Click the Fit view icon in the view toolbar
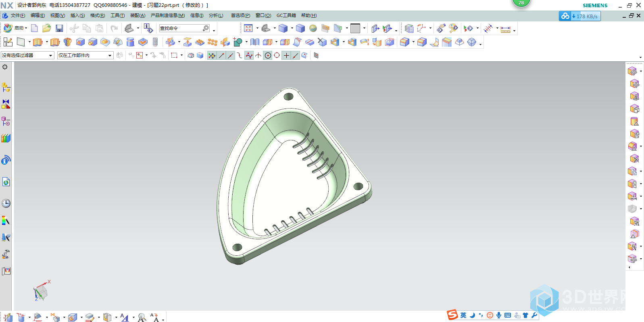Screen dimensions: 644x322 point(248,28)
